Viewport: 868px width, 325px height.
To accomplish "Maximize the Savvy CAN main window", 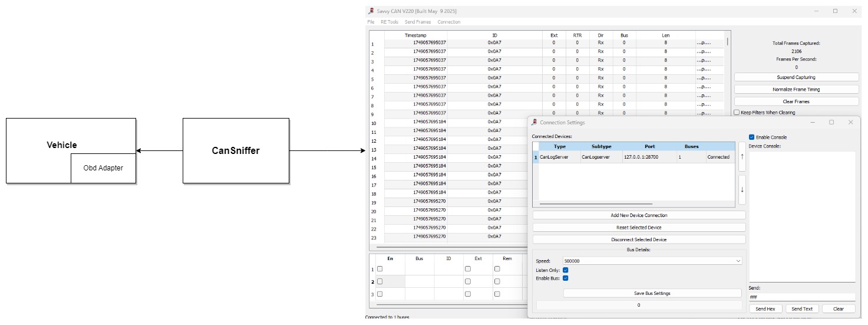I will pos(835,11).
